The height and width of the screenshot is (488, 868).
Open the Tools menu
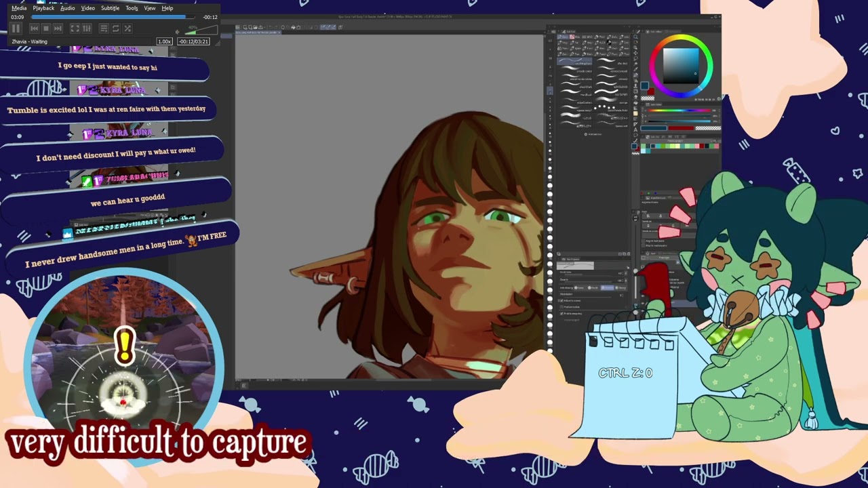132,8
